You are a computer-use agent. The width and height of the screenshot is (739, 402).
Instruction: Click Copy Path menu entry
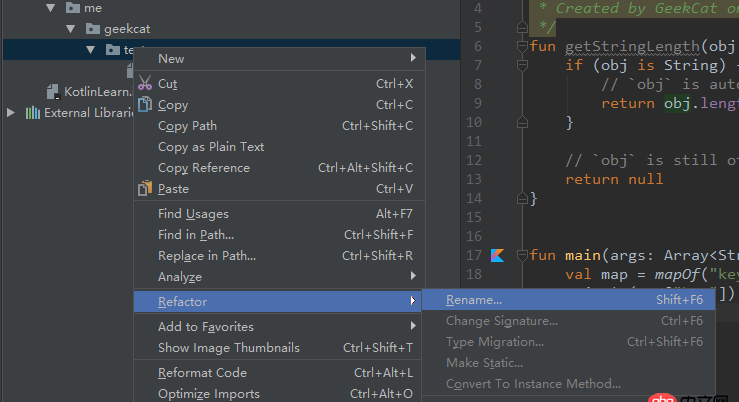tap(187, 126)
